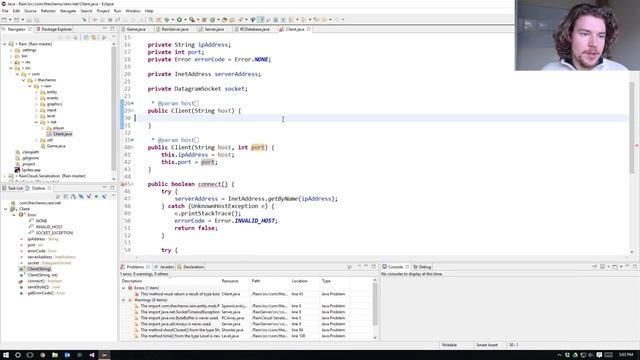The image size is (640, 360).
Task: Click the Visual Studio icon on taskbar
Action: pyautogui.click(x=92, y=355)
